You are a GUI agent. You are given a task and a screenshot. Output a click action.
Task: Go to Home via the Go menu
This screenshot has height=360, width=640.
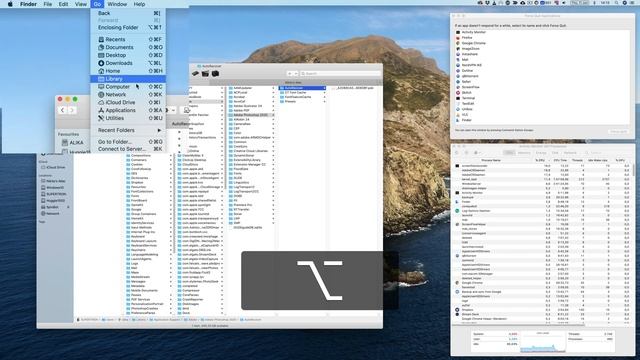[128, 71]
